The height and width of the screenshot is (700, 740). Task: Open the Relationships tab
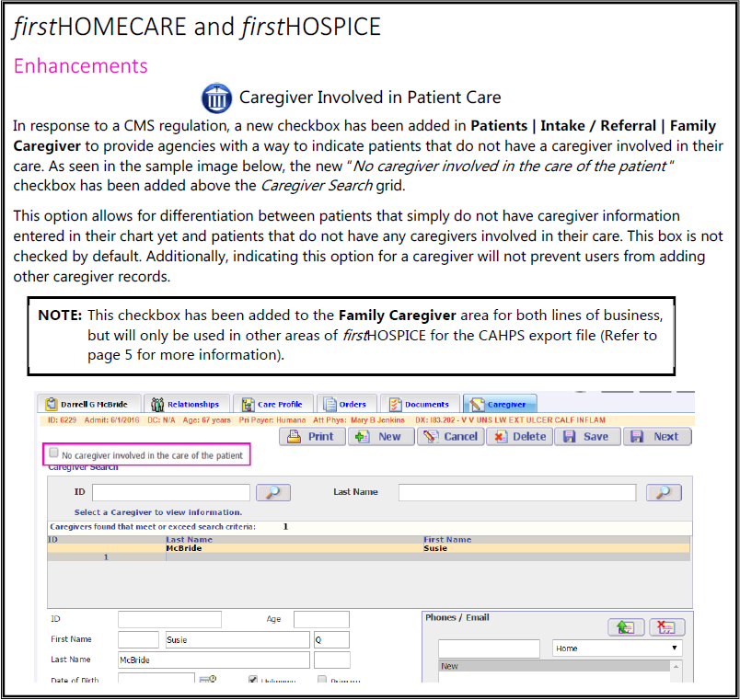point(185,404)
